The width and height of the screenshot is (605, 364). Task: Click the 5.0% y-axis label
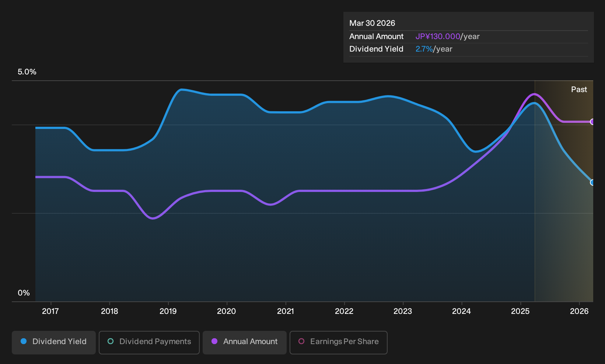pyautogui.click(x=27, y=72)
